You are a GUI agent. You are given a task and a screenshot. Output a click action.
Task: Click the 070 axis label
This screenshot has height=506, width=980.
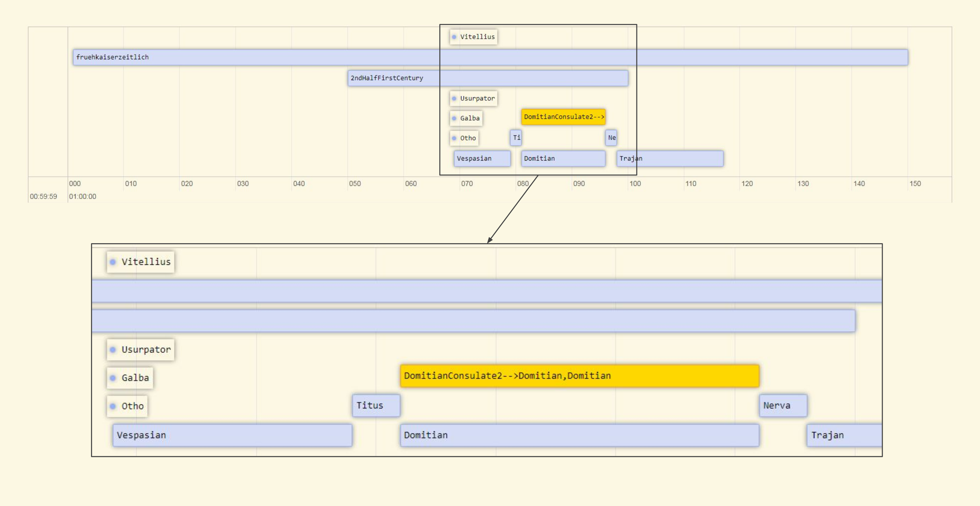pos(467,184)
